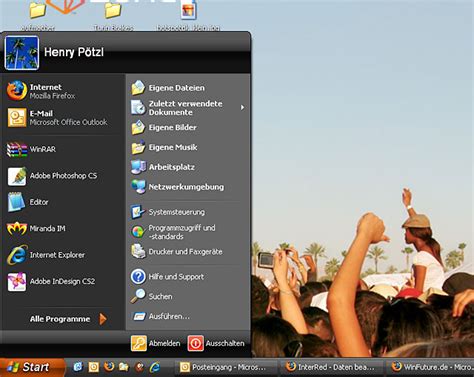Viewport: 474px width, 377px height.
Task: Click the Eigene Musik label
Action: point(173,147)
